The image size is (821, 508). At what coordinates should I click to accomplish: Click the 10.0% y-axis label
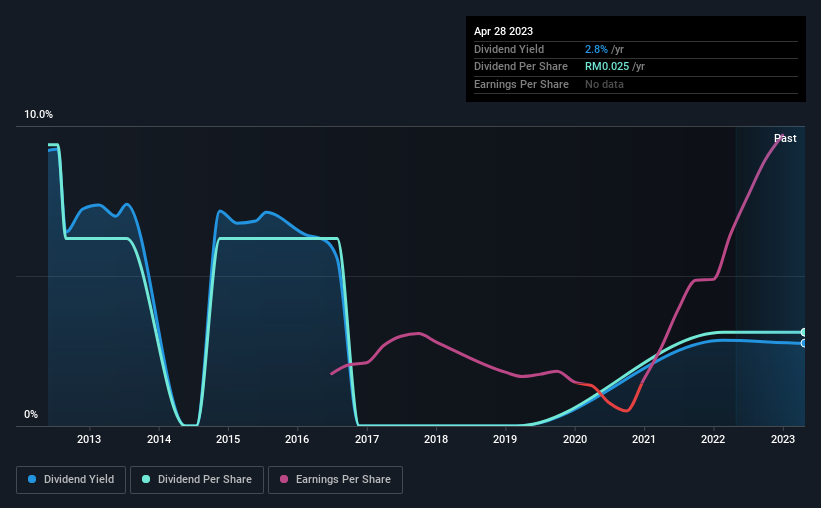[38, 114]
